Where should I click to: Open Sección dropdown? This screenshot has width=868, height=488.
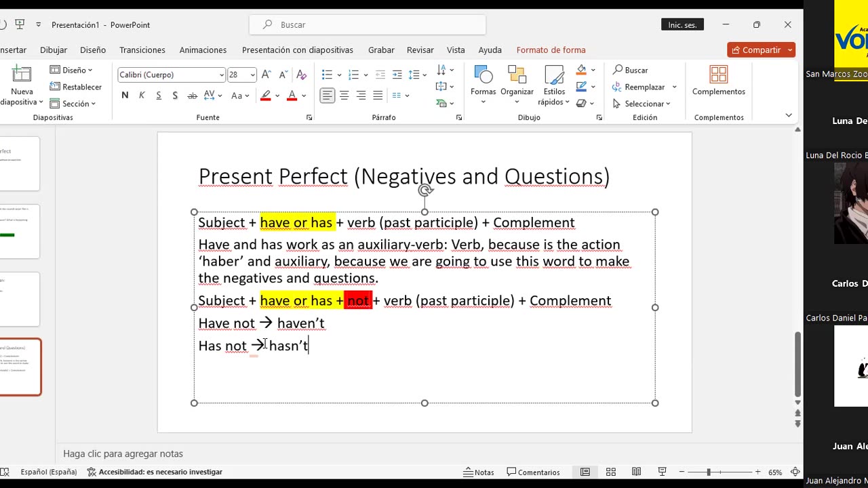pyautogui.click(x=73, y=104)
